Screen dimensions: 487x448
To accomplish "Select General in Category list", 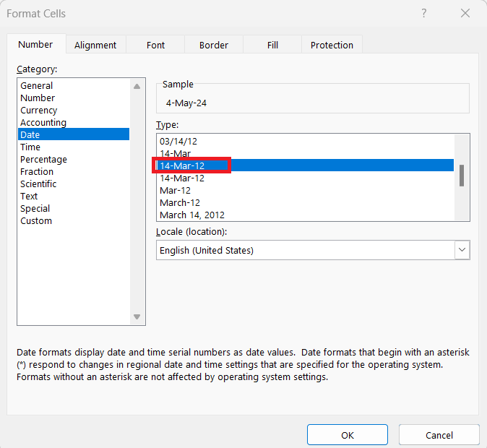I will coord(74,85).
